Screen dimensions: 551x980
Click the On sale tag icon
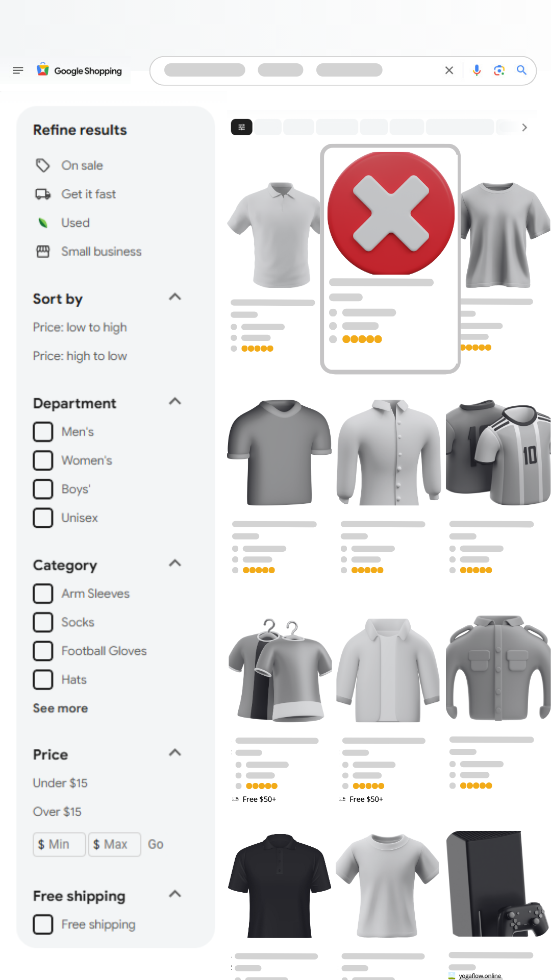(43, 165)
